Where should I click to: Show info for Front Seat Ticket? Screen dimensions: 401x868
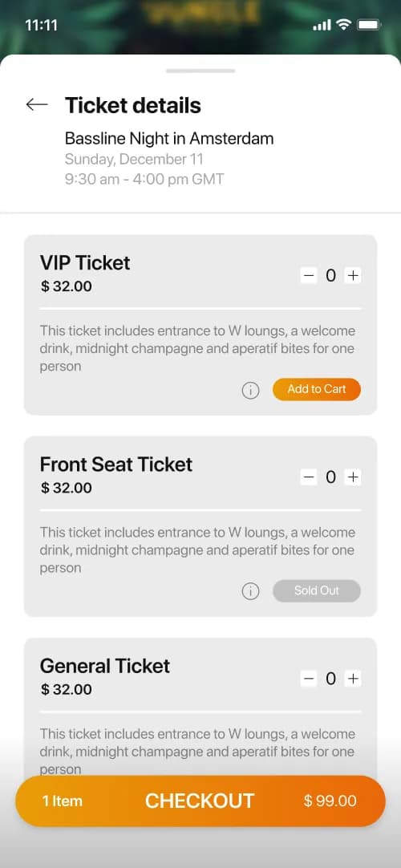point(250,592)
